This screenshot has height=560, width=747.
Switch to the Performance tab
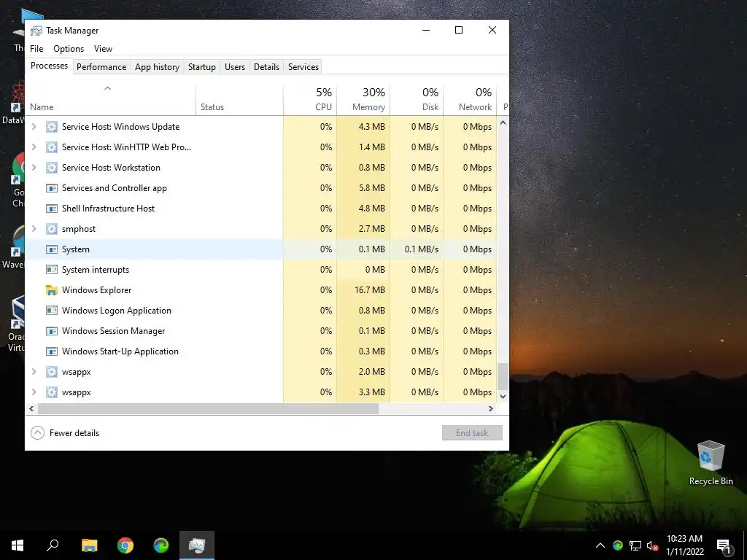[x=101, y=67]
